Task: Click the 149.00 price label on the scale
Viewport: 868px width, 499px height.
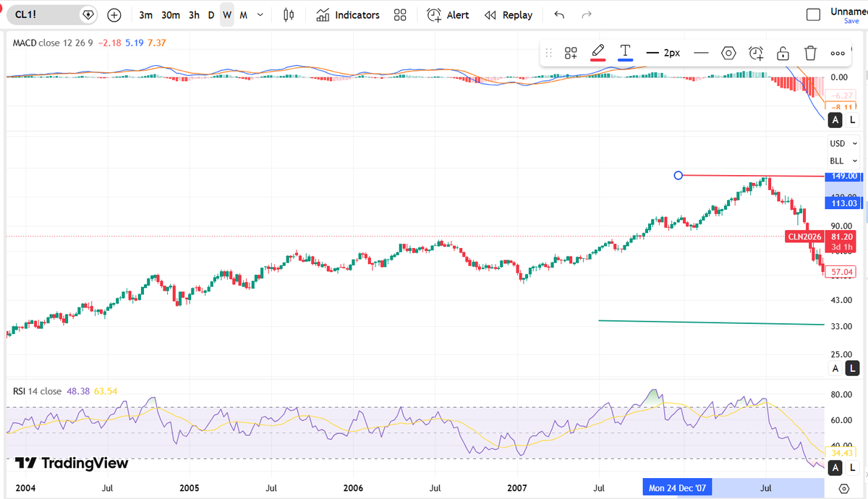Action: (x=843, y=176)
